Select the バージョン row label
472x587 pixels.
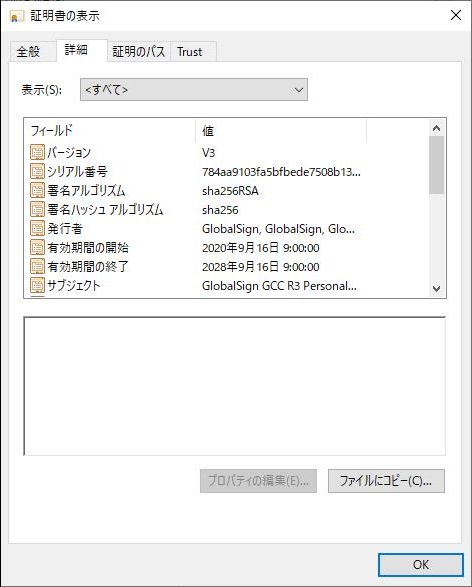(69, 152)
